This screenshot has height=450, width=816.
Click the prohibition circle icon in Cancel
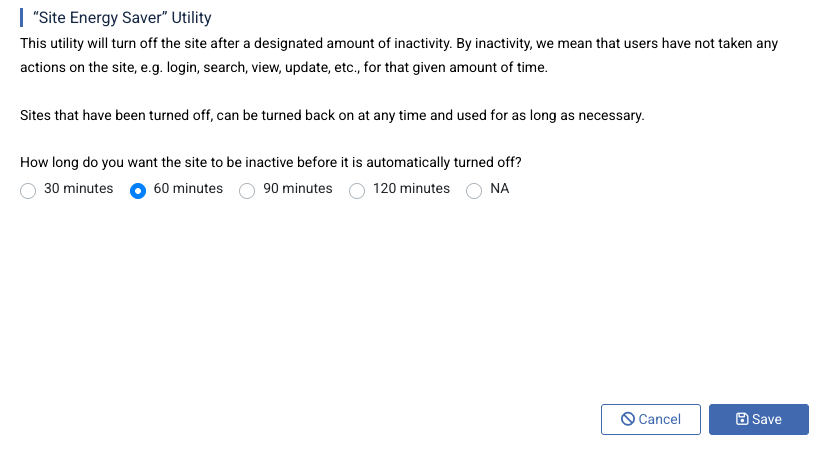click(628, 419)
